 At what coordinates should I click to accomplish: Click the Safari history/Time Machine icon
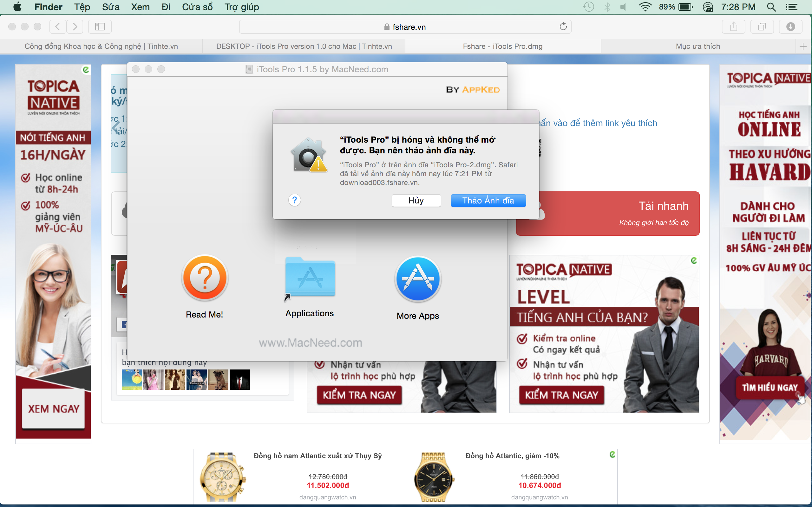pyautogui.click(x=585, y=6)
